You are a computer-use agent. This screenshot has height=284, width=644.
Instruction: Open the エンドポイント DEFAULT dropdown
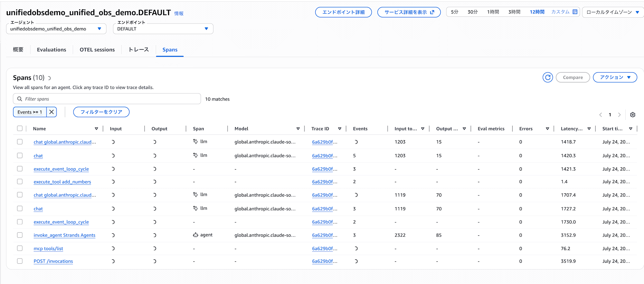pyautogui.click(x=163, y=29)
